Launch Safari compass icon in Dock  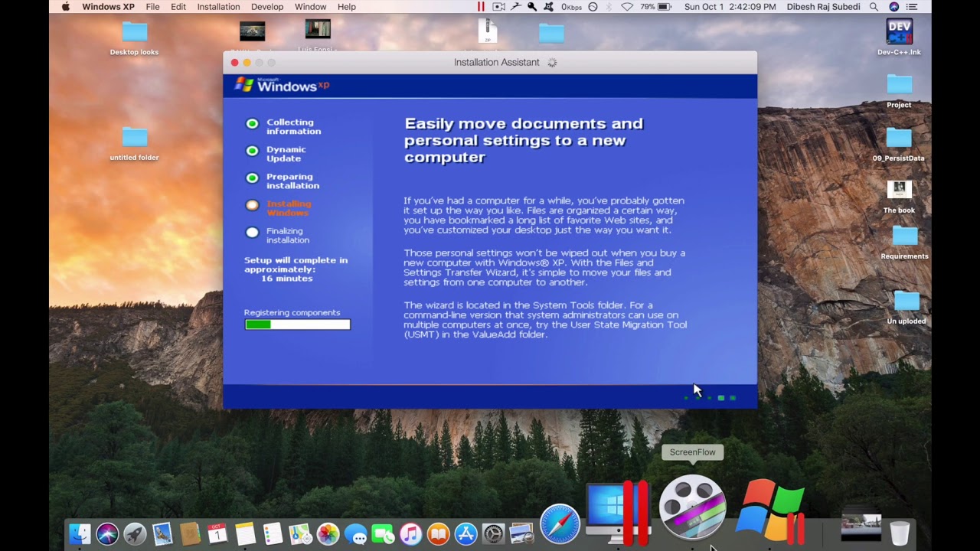(x=560, y=524)
